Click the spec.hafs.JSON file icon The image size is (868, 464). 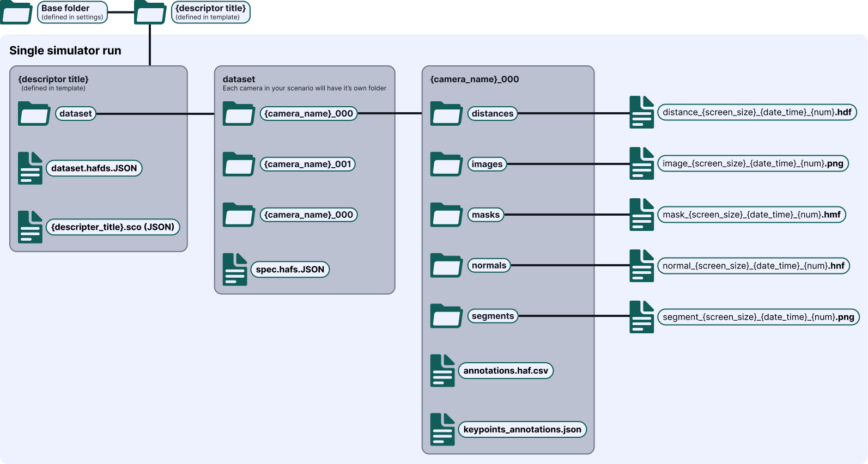[235, 270]
